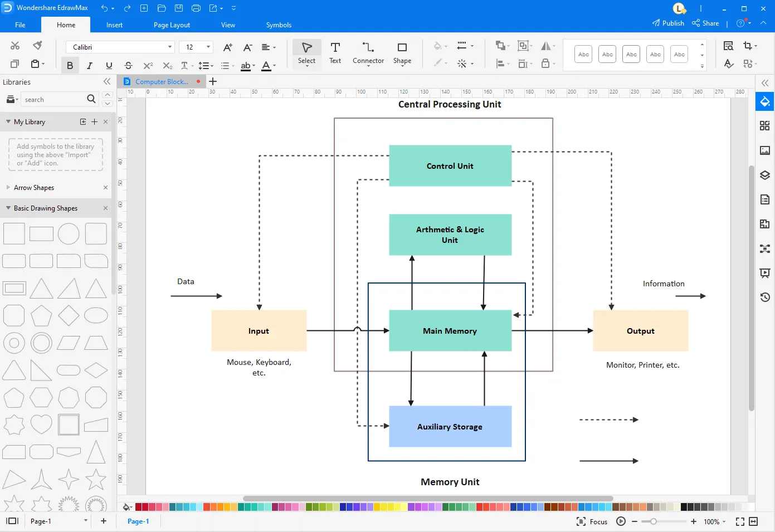Click the Strikethrough icon
The image size is (775, 532).
click(128, 66)
